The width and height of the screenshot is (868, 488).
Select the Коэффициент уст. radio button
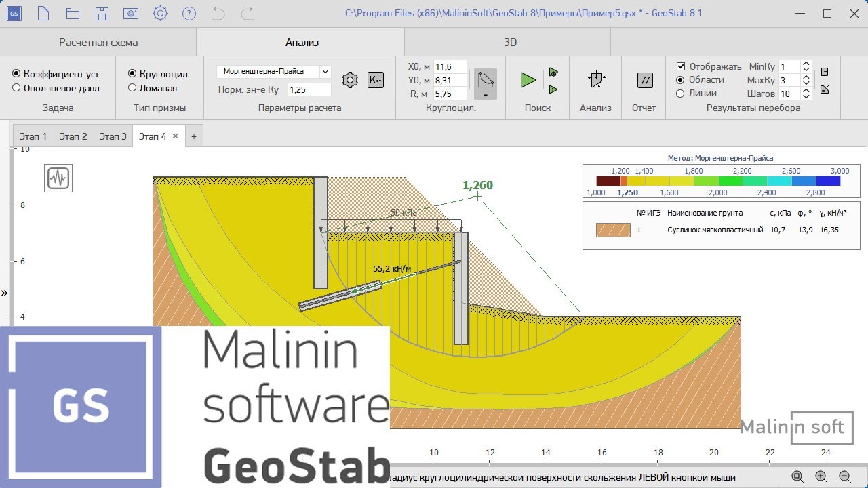click(16, 74)
